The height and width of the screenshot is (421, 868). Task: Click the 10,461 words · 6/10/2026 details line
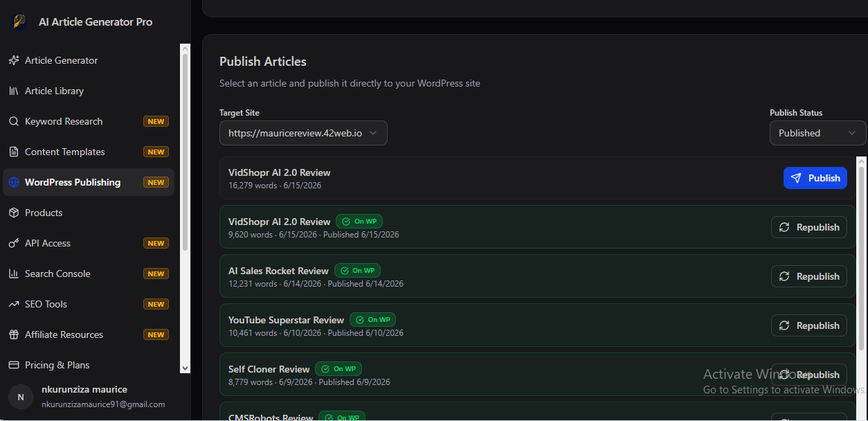(x=316, y=333)
